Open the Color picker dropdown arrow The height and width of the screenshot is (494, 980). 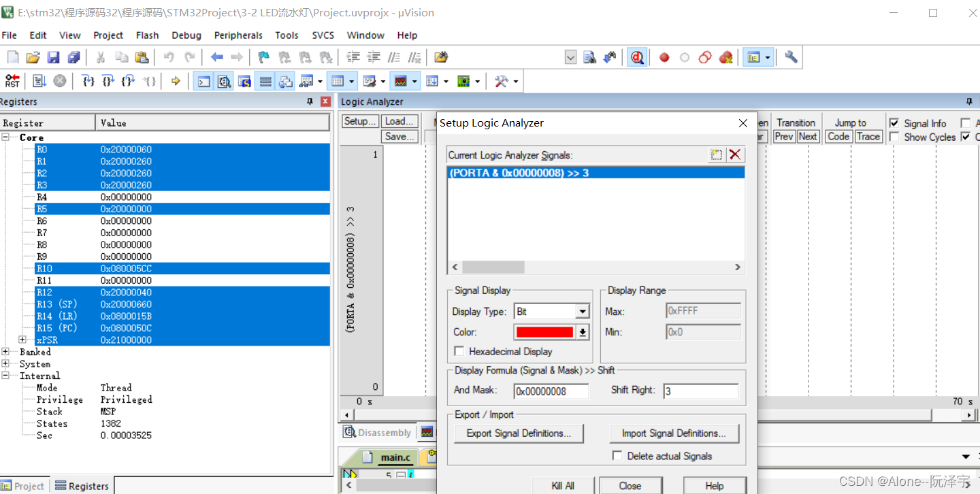[583, 332]
